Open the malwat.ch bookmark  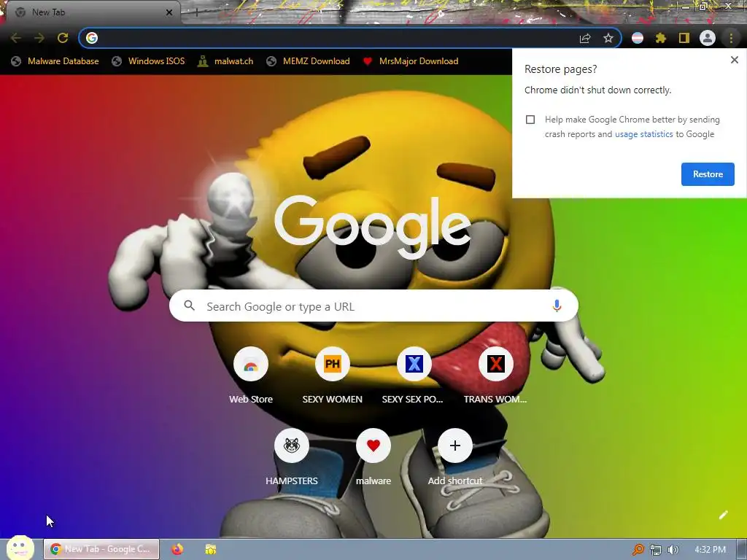pos(225,61)
